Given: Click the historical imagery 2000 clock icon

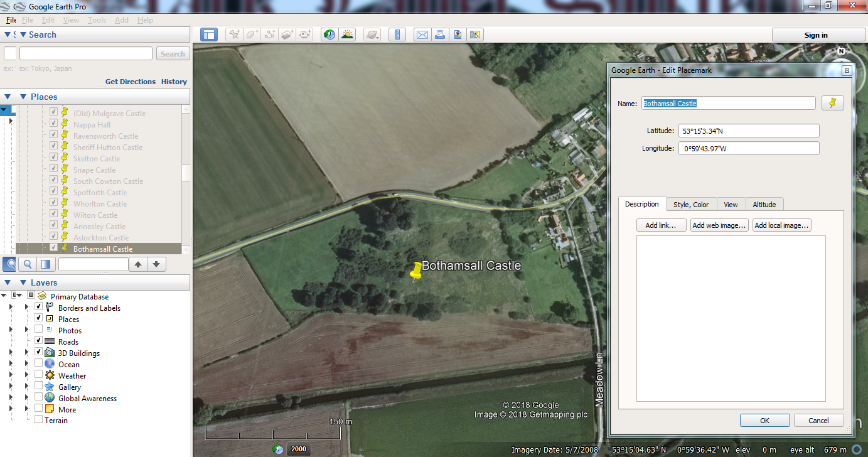Looking at the screenshot, I should pos(279,449).
